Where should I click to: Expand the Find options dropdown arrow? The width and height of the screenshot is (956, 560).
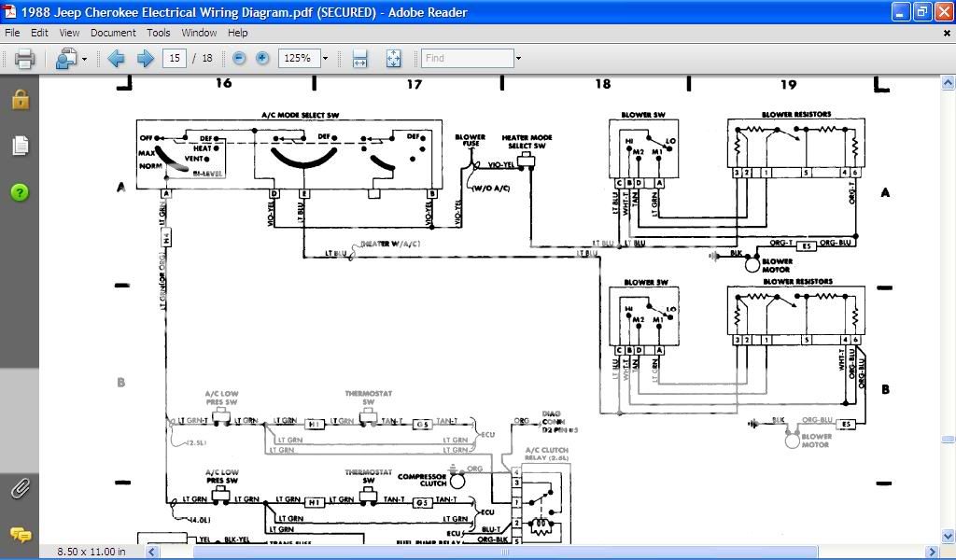tap(518, 59)
